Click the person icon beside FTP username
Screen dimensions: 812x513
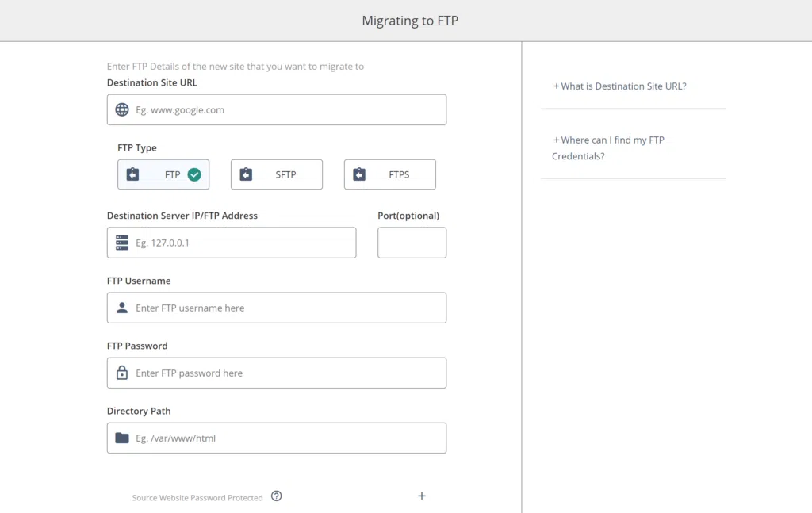121,308
